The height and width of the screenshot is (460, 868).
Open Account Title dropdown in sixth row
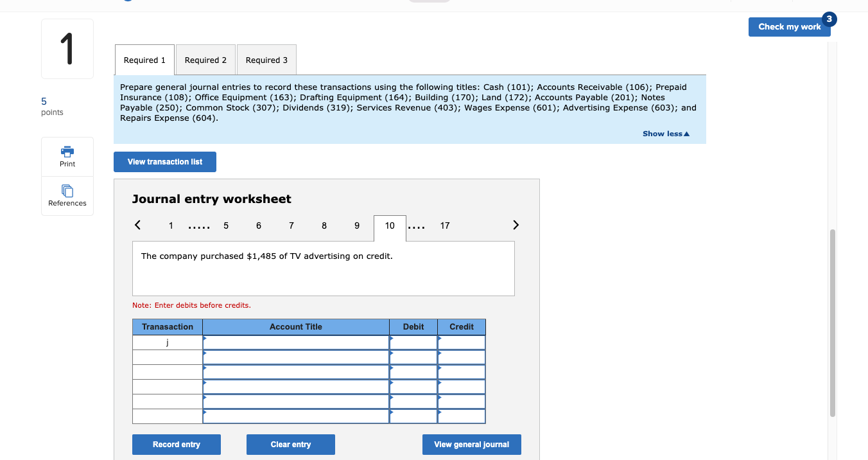point(296,416)
